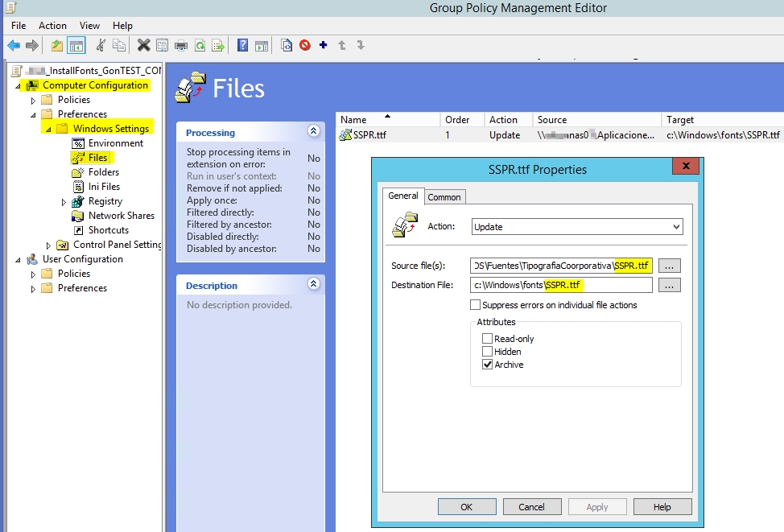Click the Cancel button in SSPR.ttf Properties
This screenshot has width=784, height=532.
[x=532, y=506]
